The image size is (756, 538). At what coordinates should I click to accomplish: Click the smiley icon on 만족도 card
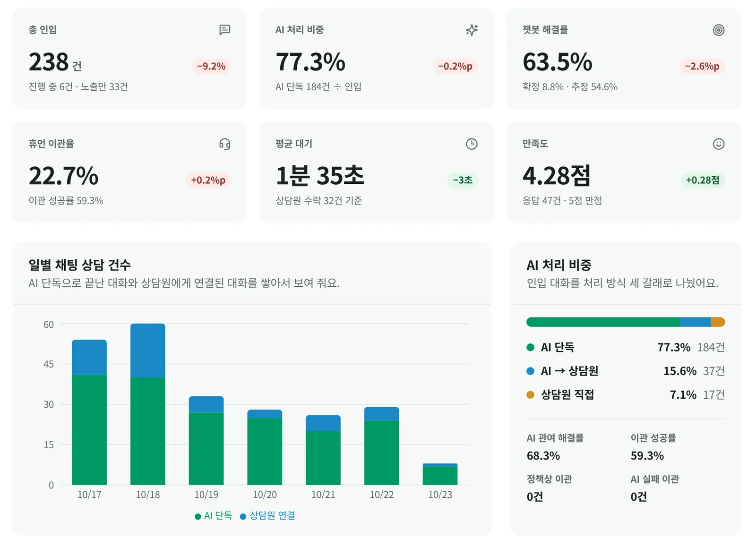[718, 144]
